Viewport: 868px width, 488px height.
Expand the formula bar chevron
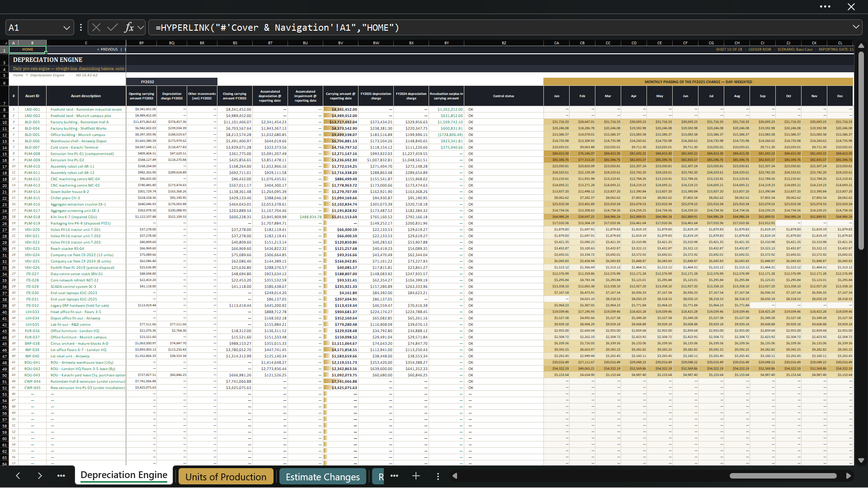856,27
